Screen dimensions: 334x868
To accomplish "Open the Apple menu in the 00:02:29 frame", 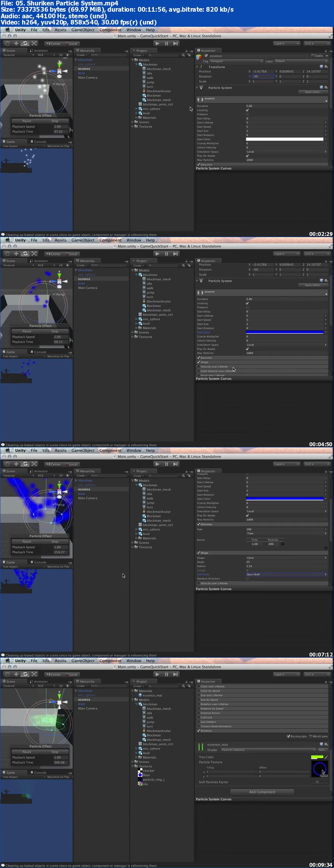I will 8,30.
